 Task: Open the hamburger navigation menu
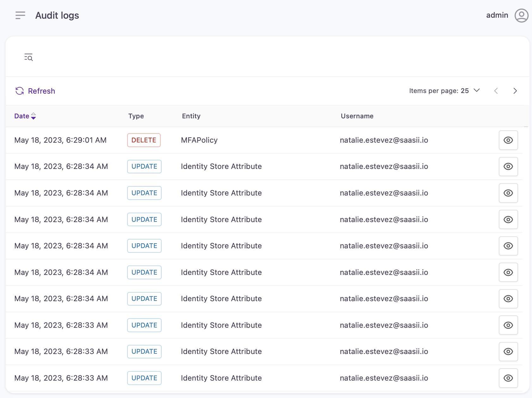(20, 16)
